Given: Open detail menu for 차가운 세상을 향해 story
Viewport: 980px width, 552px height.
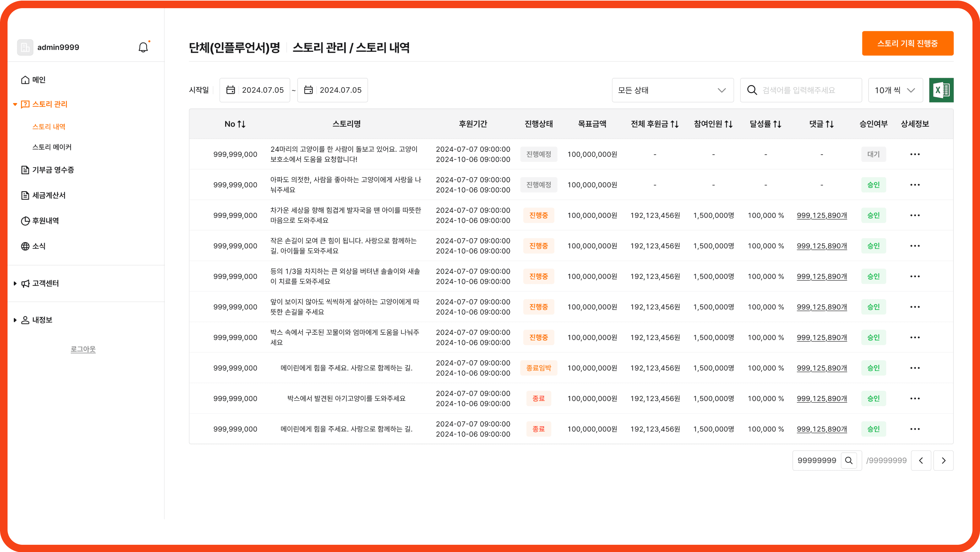Looking at the screenshot, I should 915,215.
